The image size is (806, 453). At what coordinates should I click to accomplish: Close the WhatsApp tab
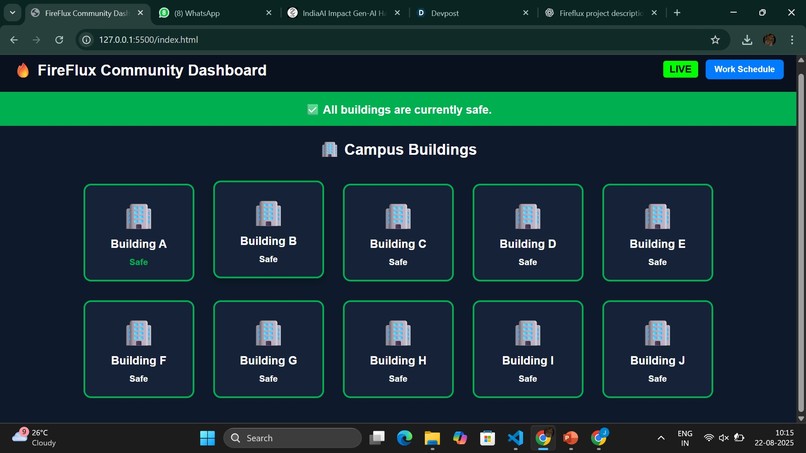(x=268, y=13)
